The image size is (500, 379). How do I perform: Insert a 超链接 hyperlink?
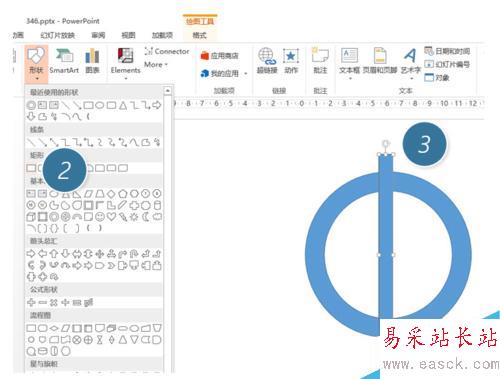pos(267,61)
